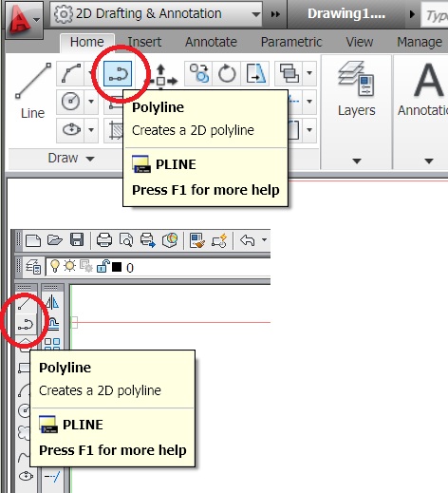Select the Circle tool in the ribbon
The width and height of the screenshot is (448, 493).
(70, 102)
